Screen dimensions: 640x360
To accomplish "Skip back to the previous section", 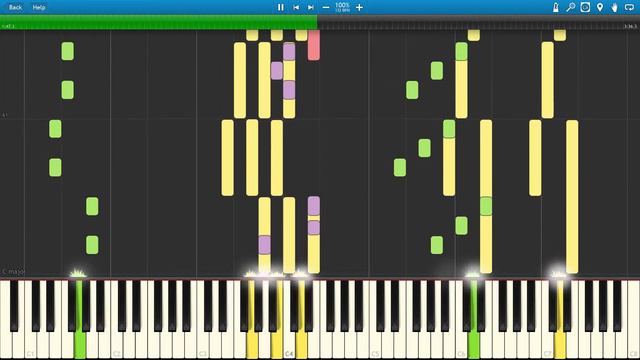I will pyautogui.click(x=296, y=7).
